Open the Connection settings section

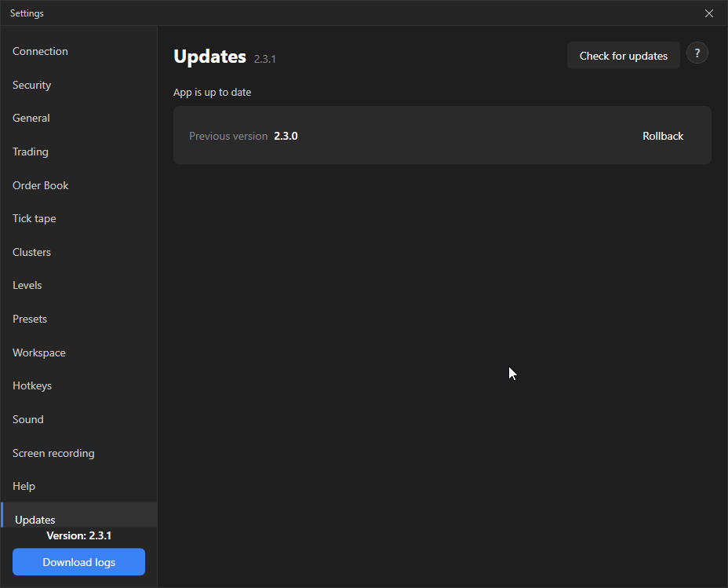coord(79,51)
